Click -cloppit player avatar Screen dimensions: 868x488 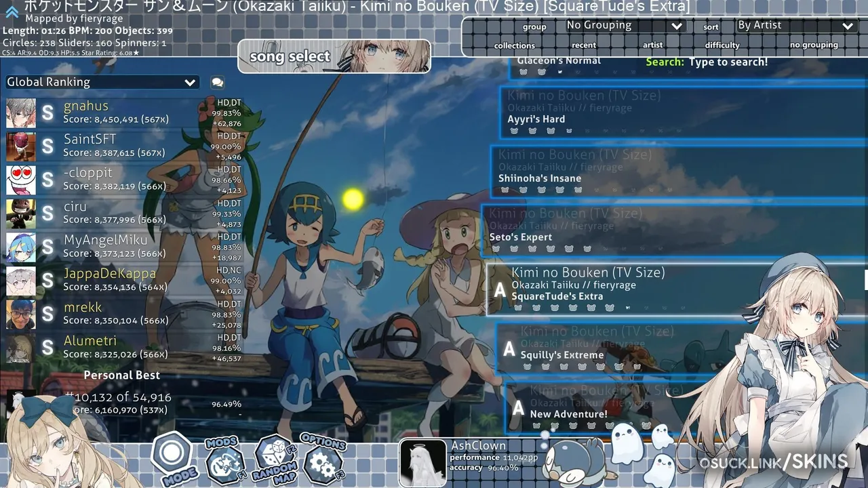point(21,180)
